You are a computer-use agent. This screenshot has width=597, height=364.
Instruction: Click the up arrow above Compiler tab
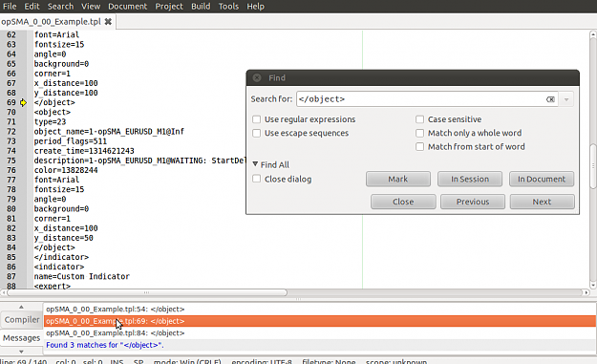pyautogui.click(x=21, y=307)
